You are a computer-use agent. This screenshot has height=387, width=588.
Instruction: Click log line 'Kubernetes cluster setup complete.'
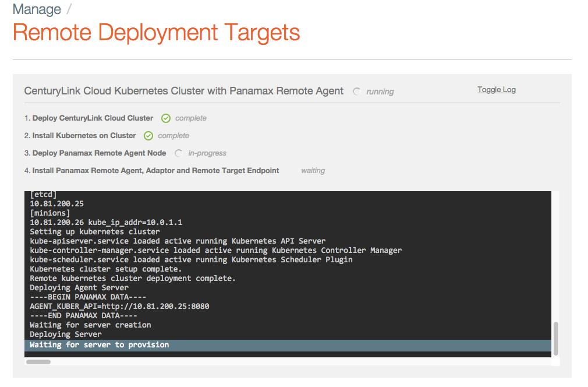pos(106,269)
